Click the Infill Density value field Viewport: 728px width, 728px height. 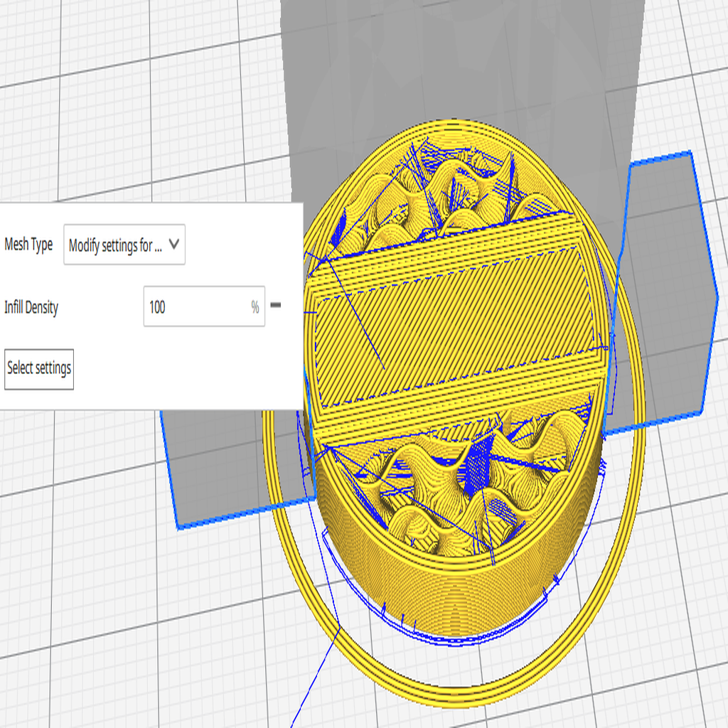pos(196,307)
